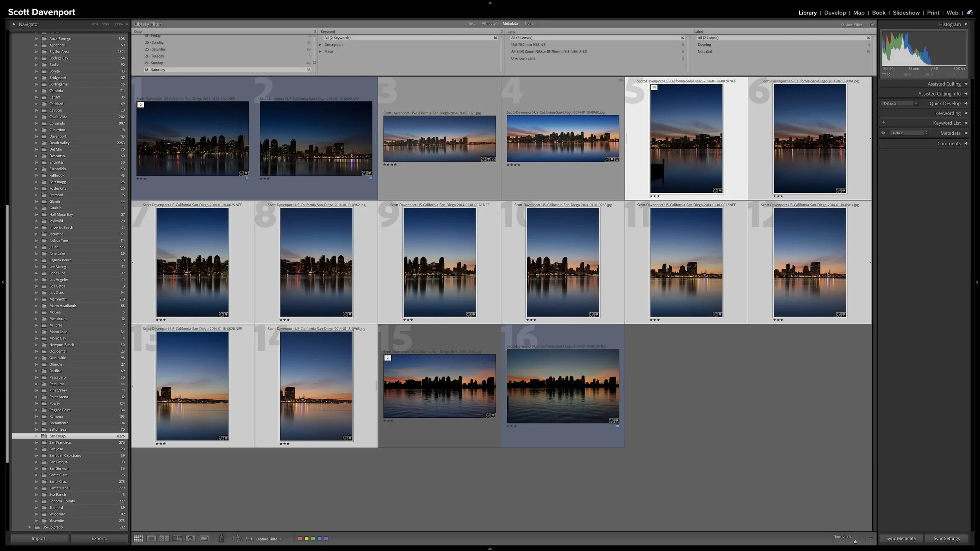Image resolution: width=980 pixels, height=551 pixels.
Task: Select the Painter spray can tool
Action: tap(221, 538)
